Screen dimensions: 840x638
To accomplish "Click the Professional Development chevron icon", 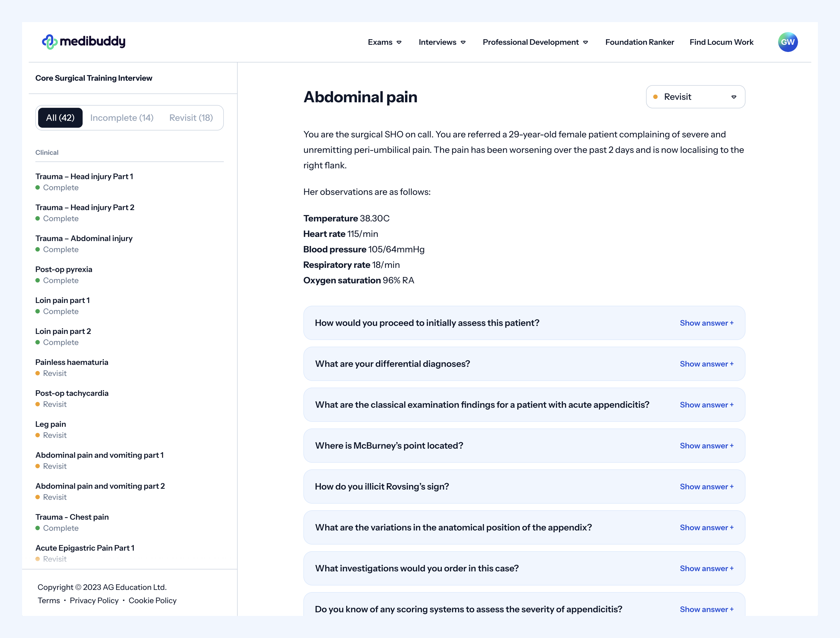I will click(585, 43).
